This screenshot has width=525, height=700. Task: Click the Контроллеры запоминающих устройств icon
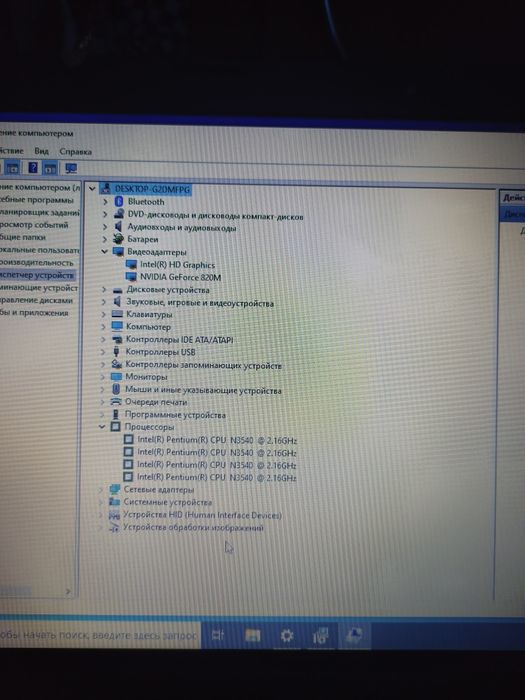(117, 364)
